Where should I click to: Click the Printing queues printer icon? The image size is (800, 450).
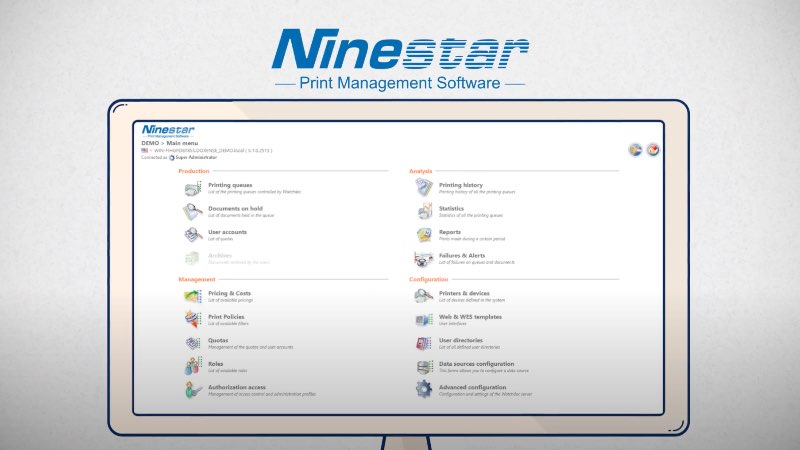[193, 188]
